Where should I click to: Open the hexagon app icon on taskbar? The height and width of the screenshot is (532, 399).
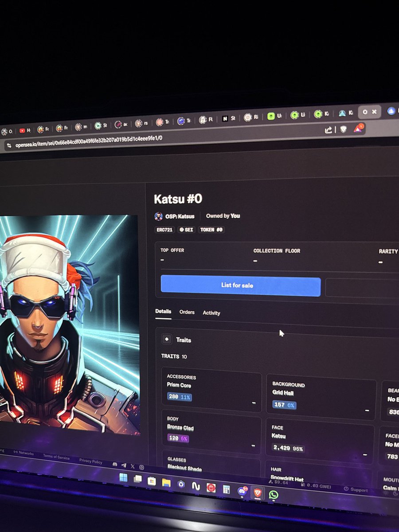[181, 484]
